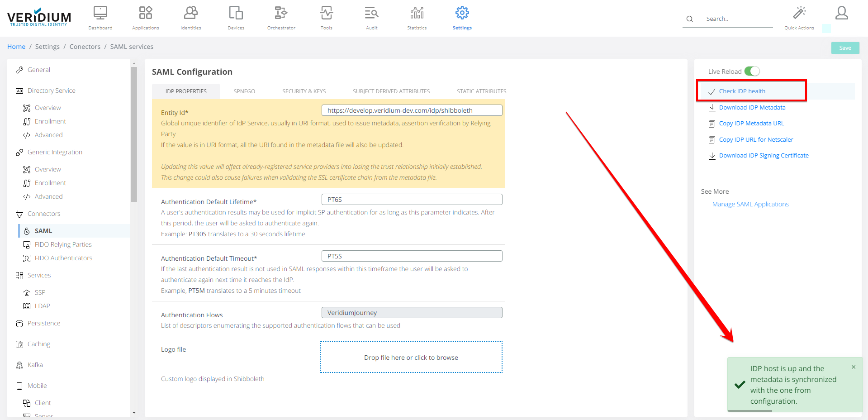Switch to the SPNEGO tab
The width and height of the screenshot is (868, 420).
point(244,91)
